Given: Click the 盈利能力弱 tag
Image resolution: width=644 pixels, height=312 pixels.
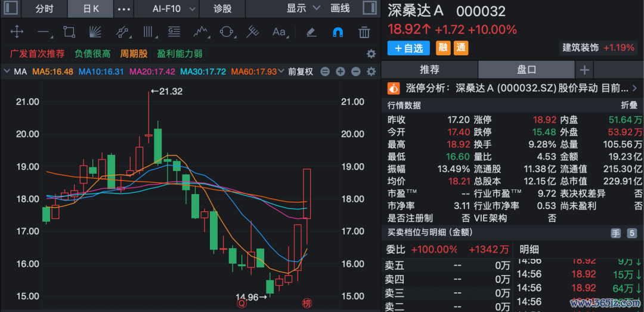Looking at the screenshot, I should [180, 54].
